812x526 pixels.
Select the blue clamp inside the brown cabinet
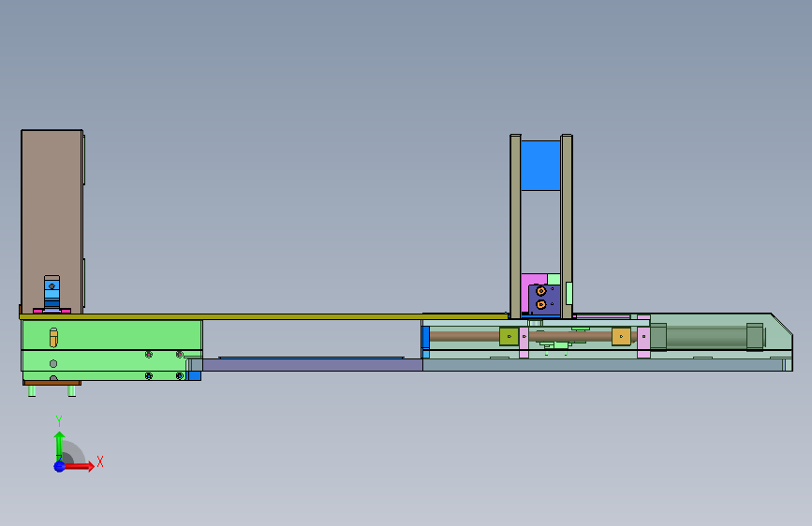point(52,294)
